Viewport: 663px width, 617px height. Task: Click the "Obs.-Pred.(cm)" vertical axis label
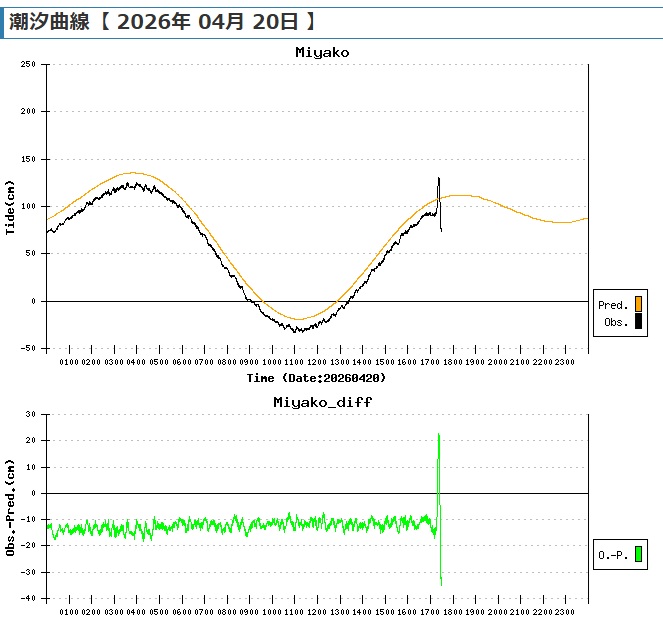10,506
